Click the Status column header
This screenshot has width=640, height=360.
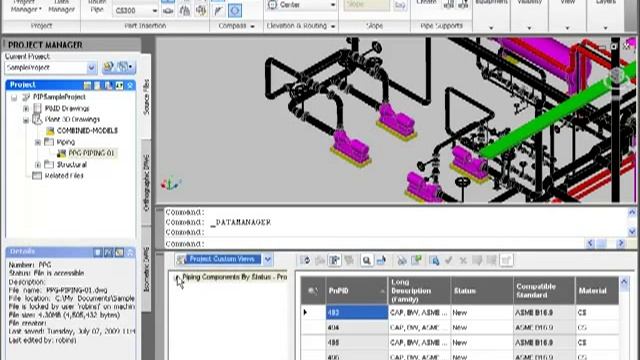click(x=482, y=291)
